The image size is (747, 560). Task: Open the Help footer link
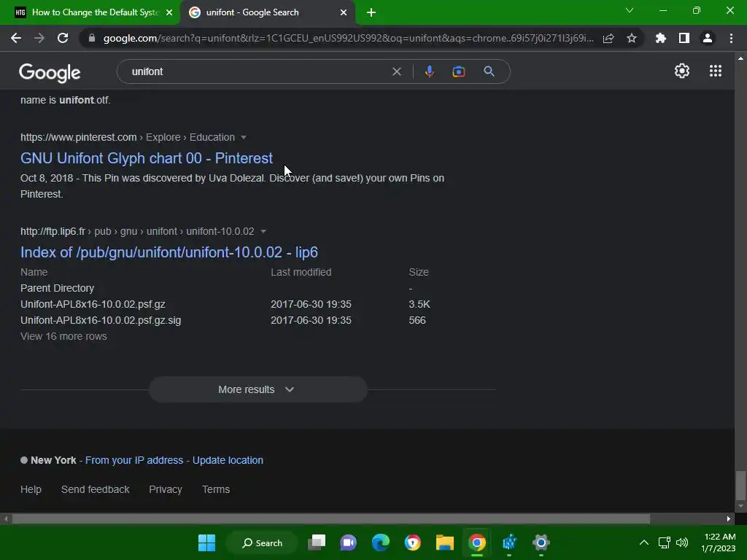(x=31, y=489)
